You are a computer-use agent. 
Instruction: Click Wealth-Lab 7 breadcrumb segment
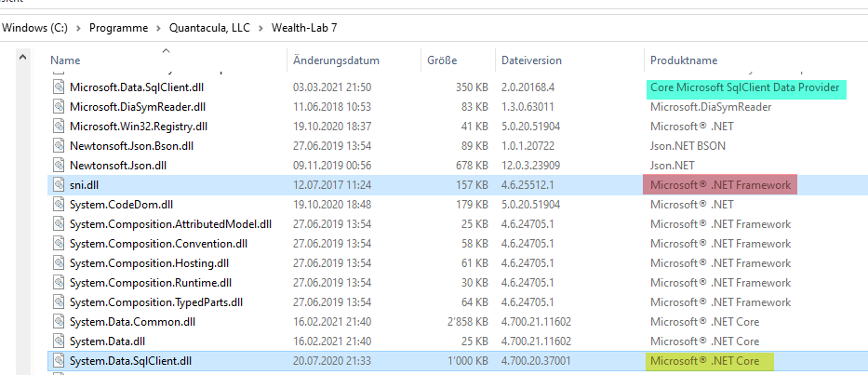coord(304,28)
